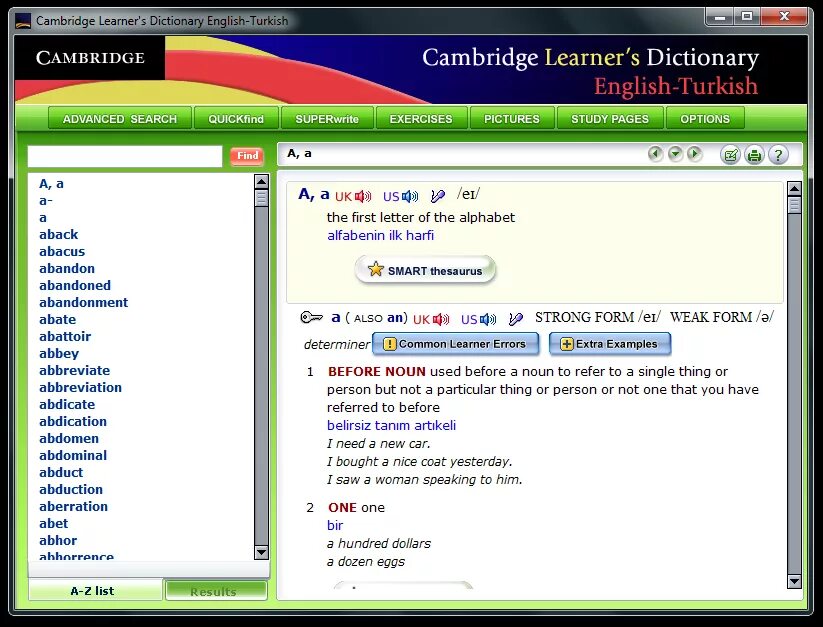823x627 pixels.
Task: Select 'abet' in the word list
Action: (54, 524)
